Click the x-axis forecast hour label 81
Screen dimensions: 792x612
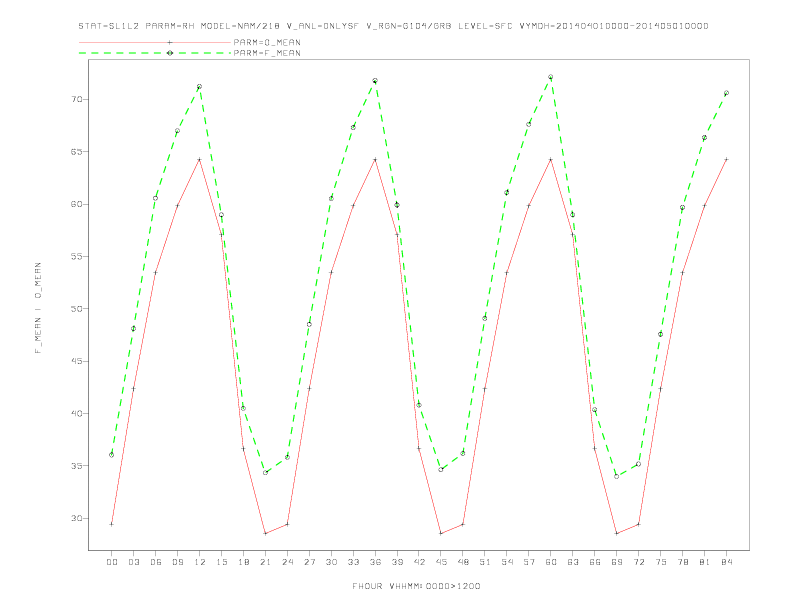pos(705,562)
